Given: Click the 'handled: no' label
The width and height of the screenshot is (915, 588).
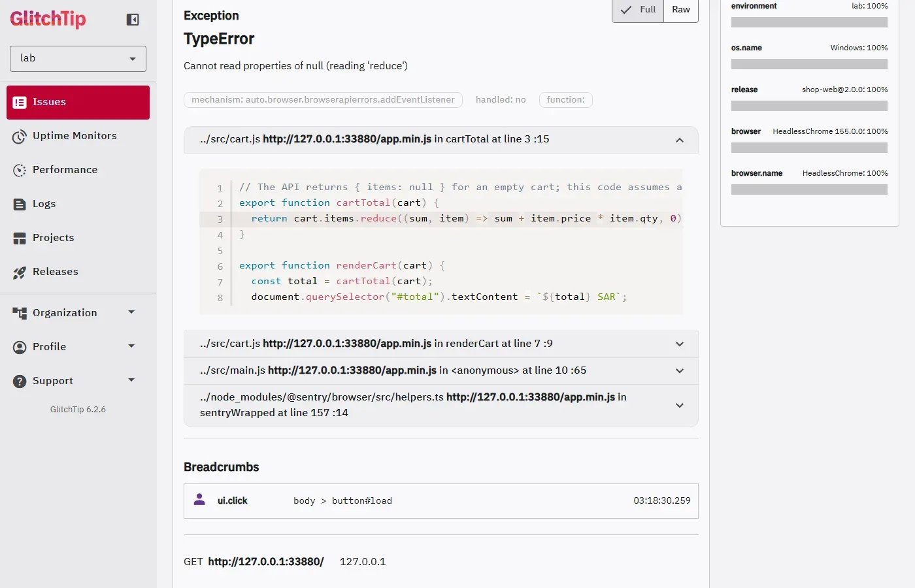Looking at the screenshot, I should 501,100.
